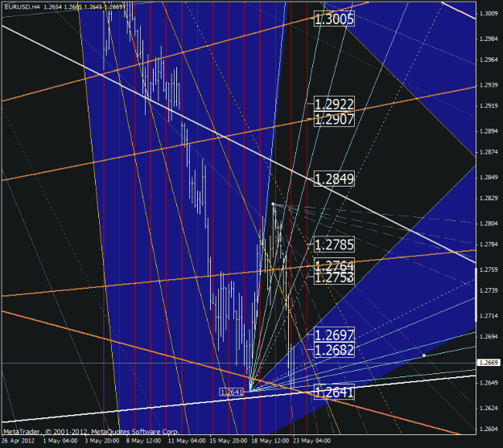
Task: Click the 8 May 12:00 time label
Action: click(x=143, y=441)
